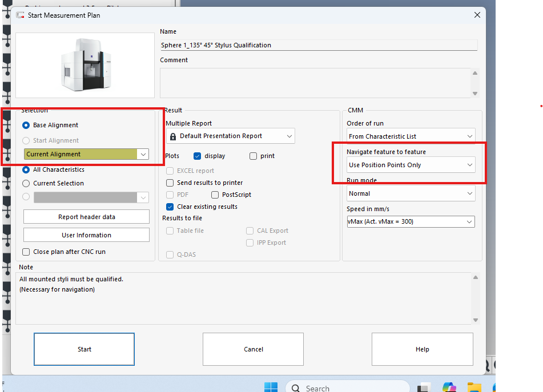The height and width of the screenshot is (392, 543).
Task: Enable Send results to printer
Action: (170, 183)
